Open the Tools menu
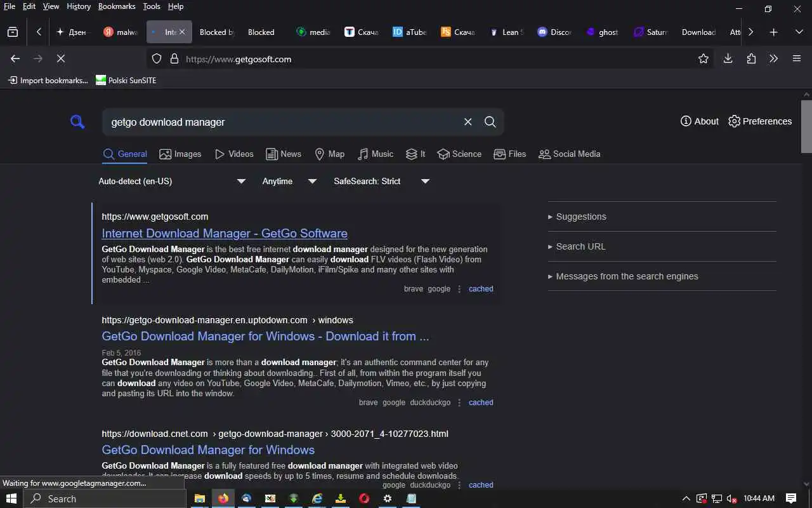The height and width of the screenshot is (508, 812). (152, 6)
